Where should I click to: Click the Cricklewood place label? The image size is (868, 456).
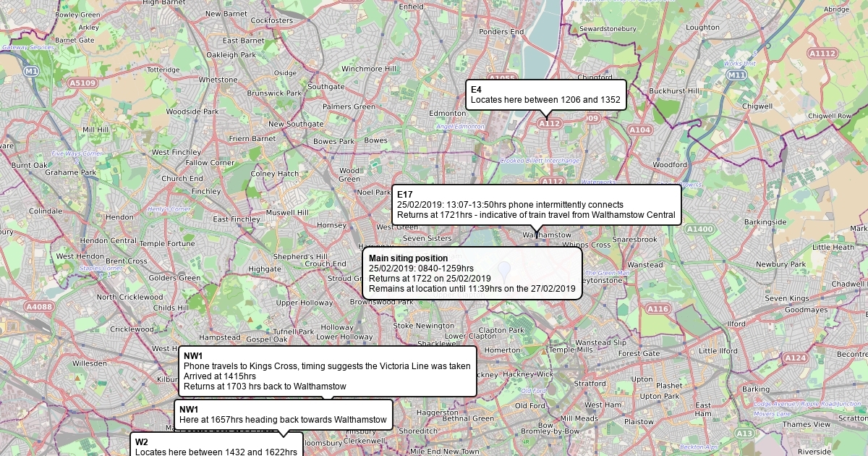coord(132,329)
